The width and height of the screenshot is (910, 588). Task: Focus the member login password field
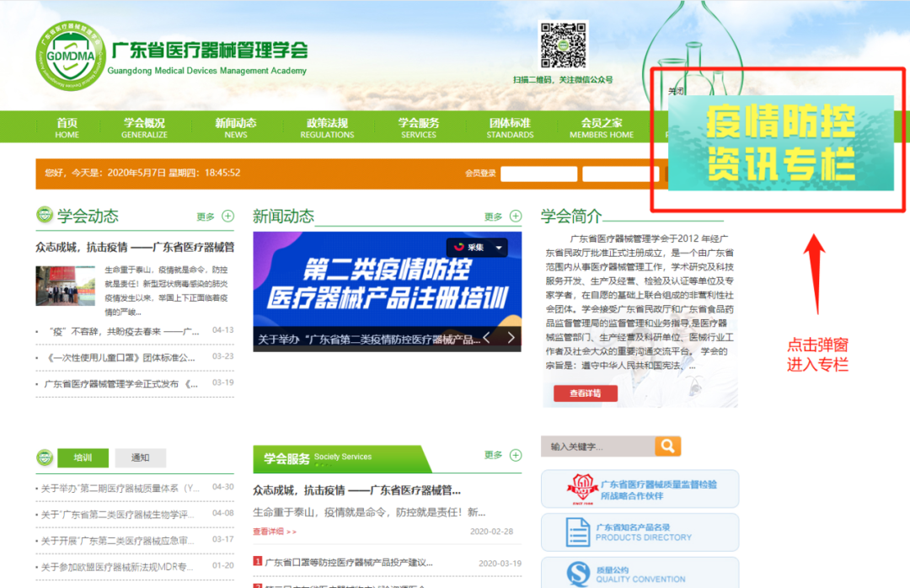(x=620, y=174)
